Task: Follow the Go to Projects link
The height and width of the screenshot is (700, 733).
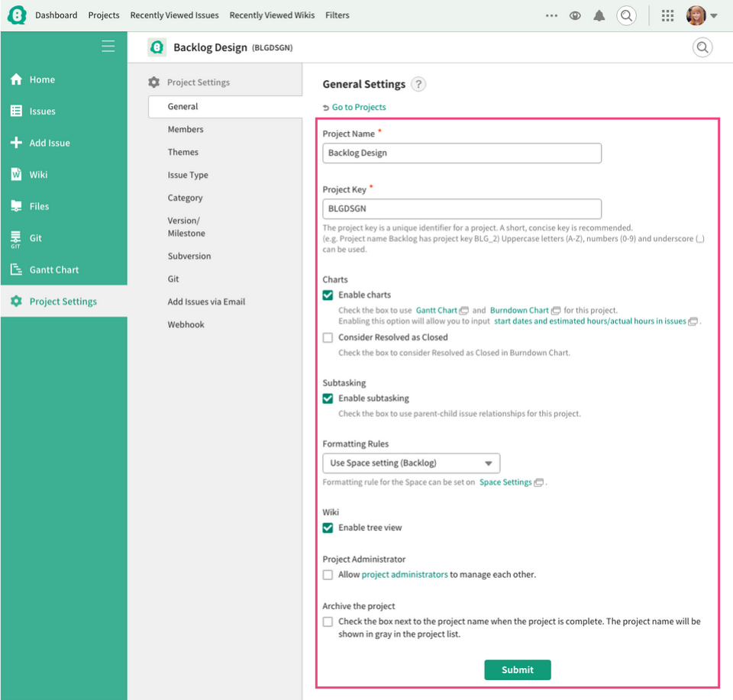Action: [x=359, y=108]
